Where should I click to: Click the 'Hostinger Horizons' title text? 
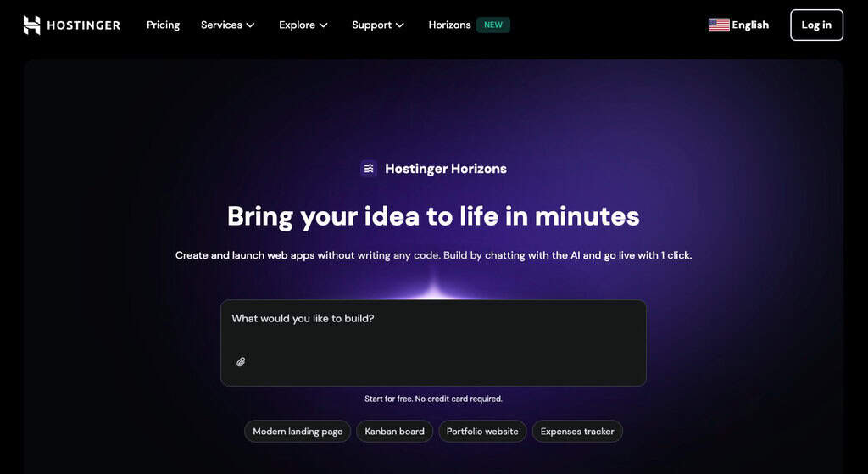click(446, 169)
